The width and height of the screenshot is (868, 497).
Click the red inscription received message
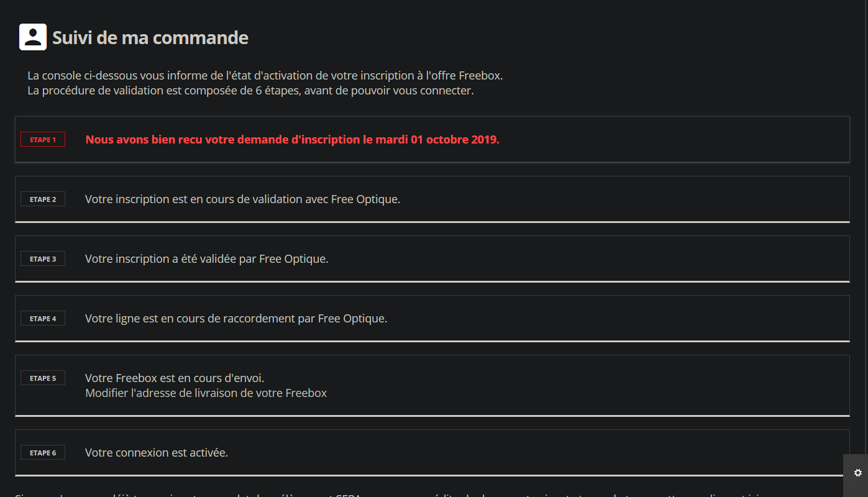pyautogui.click(x=292, y=140)
